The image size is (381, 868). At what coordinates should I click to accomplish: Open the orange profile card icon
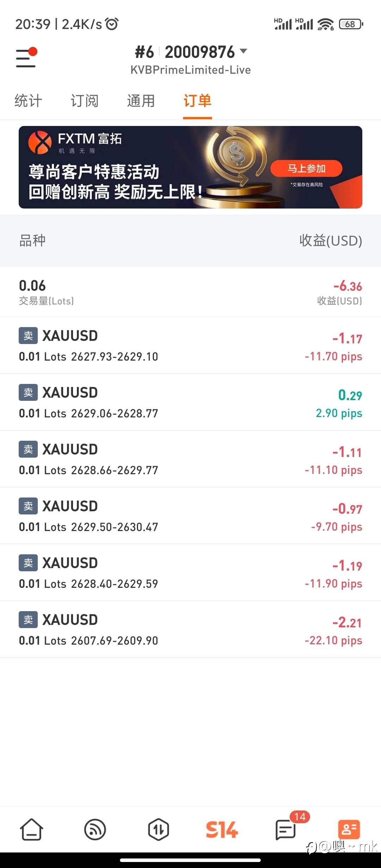pos(349,829)
